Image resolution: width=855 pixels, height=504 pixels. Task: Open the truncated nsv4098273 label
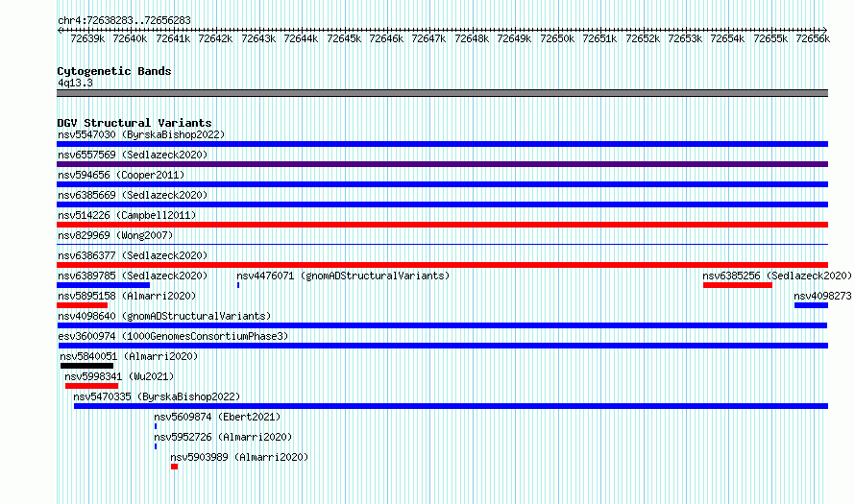[x=822, y=296]
